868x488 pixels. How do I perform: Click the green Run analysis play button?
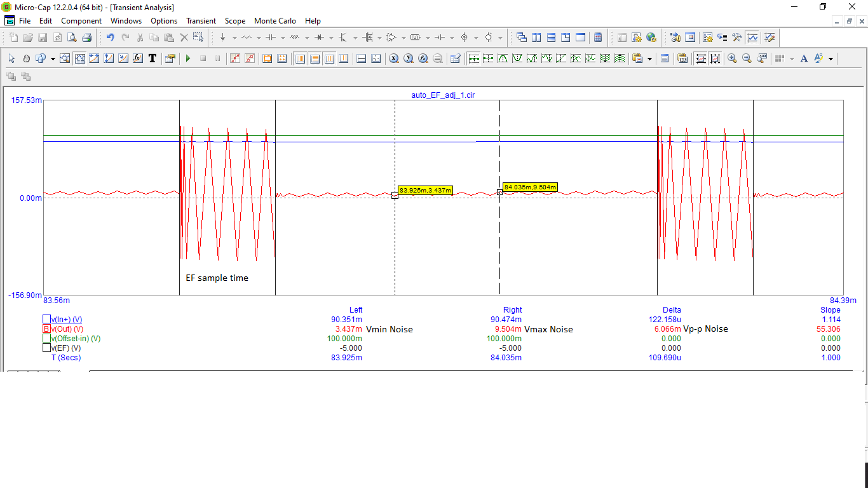[188, 58]
